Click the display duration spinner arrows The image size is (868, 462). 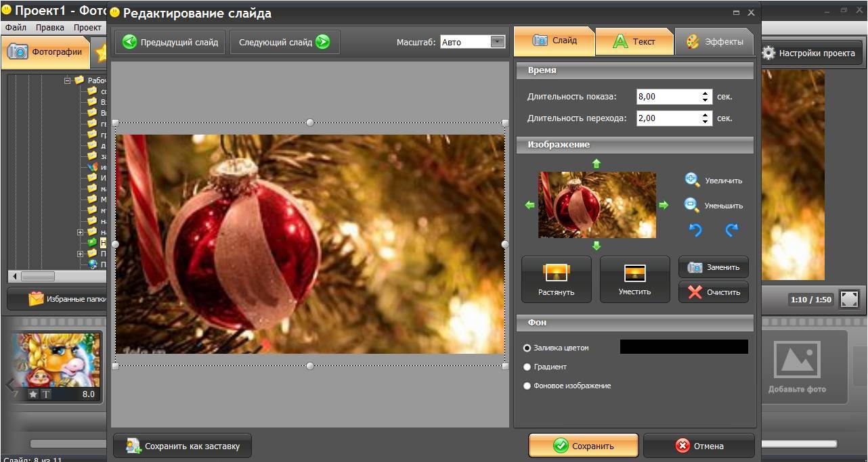click(706, 97)
